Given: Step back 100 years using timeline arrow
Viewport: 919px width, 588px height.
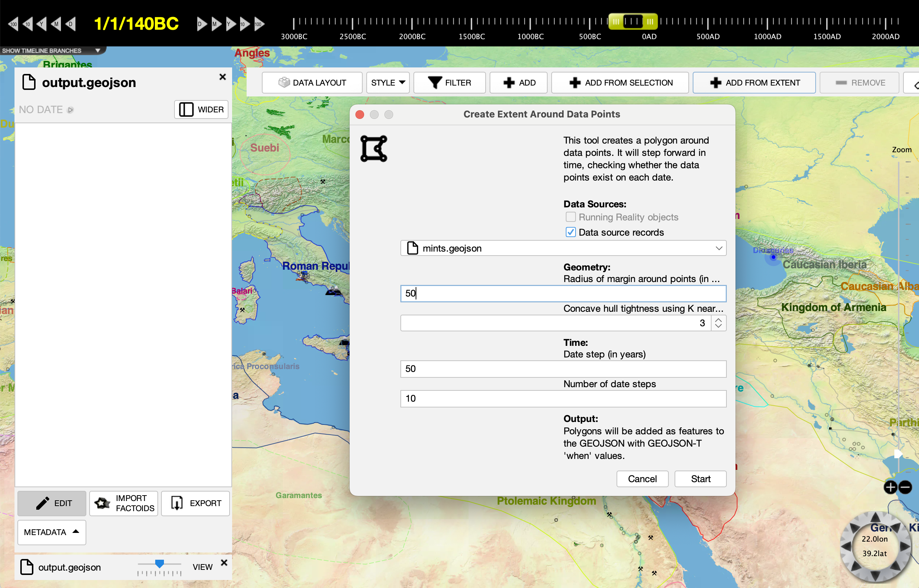Looking at the screenshot, I should (x=13, y=24).
